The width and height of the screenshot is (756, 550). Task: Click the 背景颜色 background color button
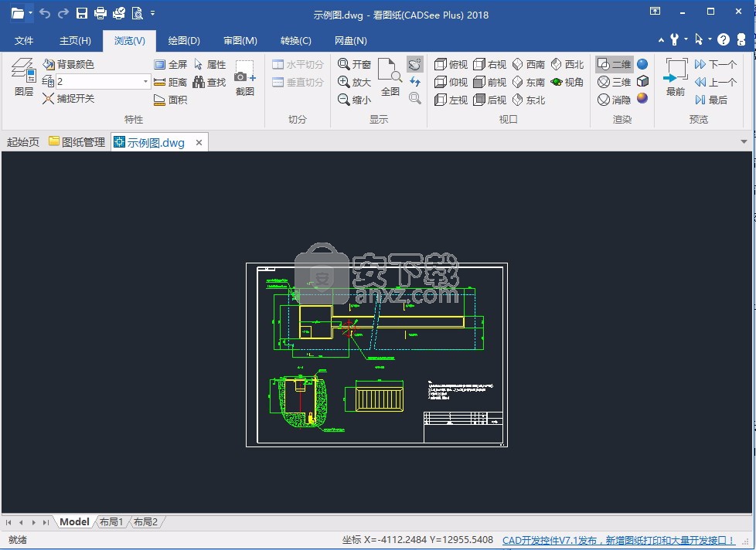click(69, 64)
